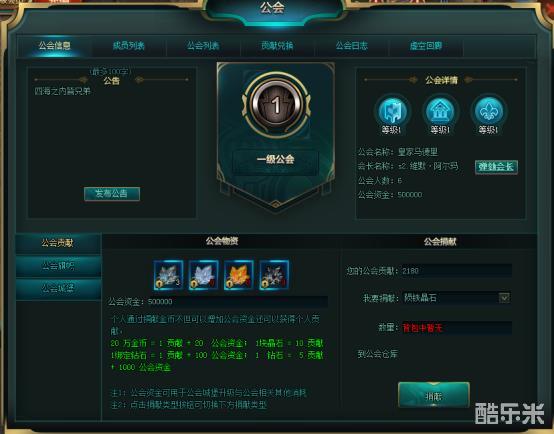Click the fleur-de-lis guild skill icon
This screenshot has height=434, width=554.
tap(488, 111)
